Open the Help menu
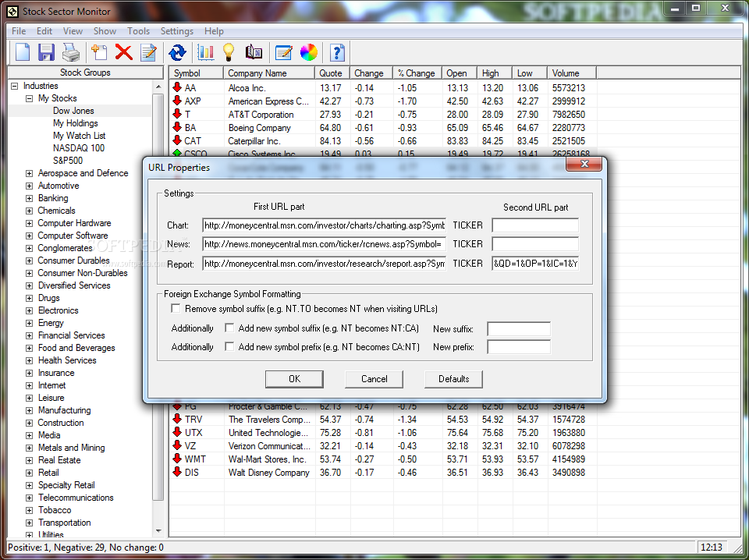This screenshot has height=560, width=749. tap(214, 31)
